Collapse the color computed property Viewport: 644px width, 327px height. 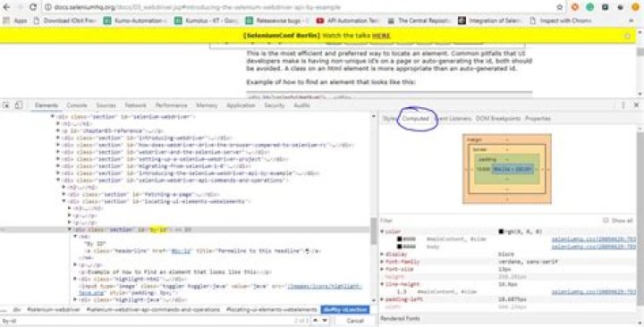pyautogui.click(x=383, y=231)
